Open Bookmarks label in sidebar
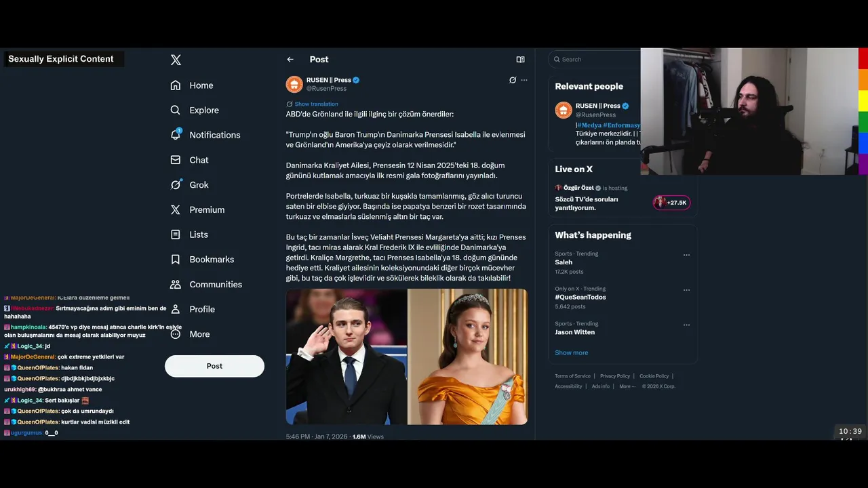The height and width of the screenshot is (488, 868). pos(212,260)
